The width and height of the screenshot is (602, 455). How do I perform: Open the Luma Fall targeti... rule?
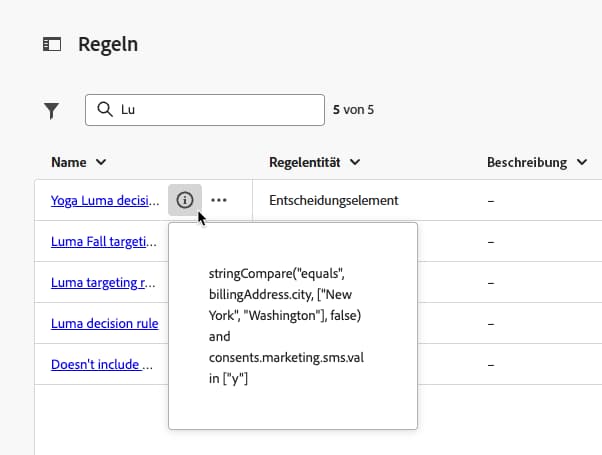pyautogui.click(x=104, y=241)
